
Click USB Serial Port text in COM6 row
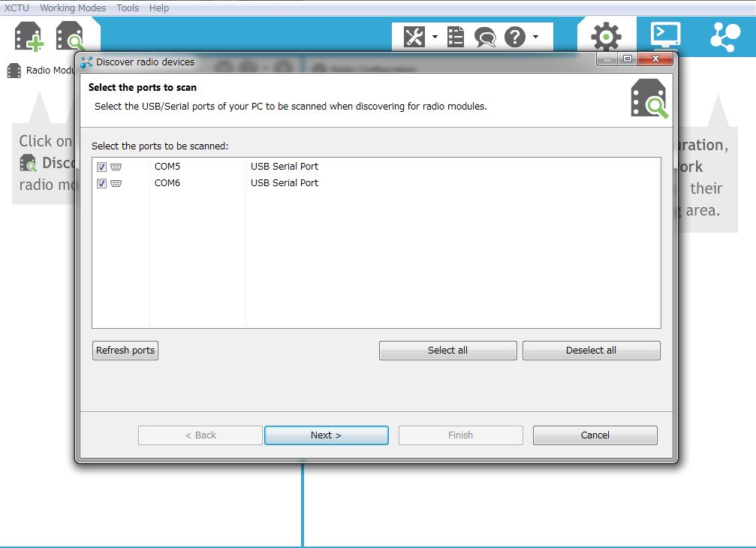pos(285,182)
